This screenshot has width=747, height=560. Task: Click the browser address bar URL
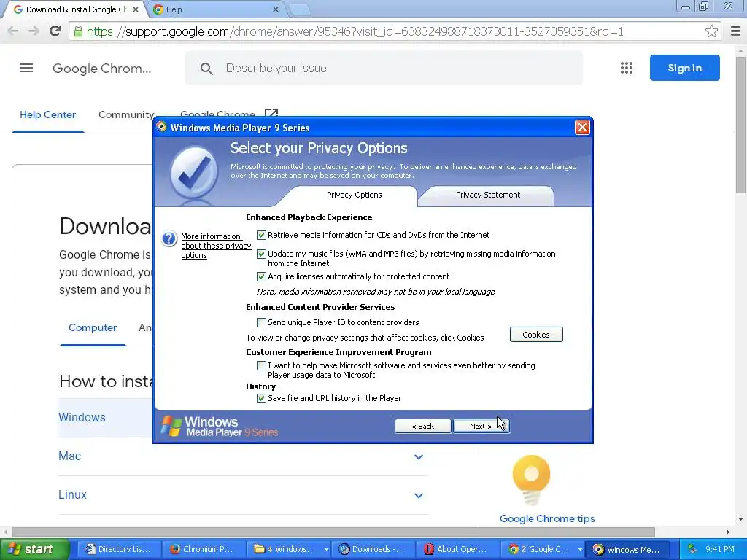pyautogui.click(x=355, y=31)
